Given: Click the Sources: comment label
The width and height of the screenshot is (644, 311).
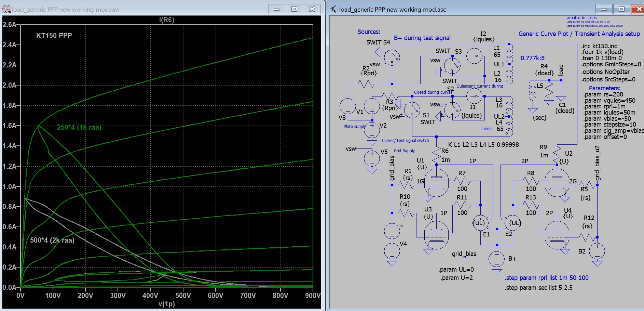Looking at the screenshot, I should point(369,32).
